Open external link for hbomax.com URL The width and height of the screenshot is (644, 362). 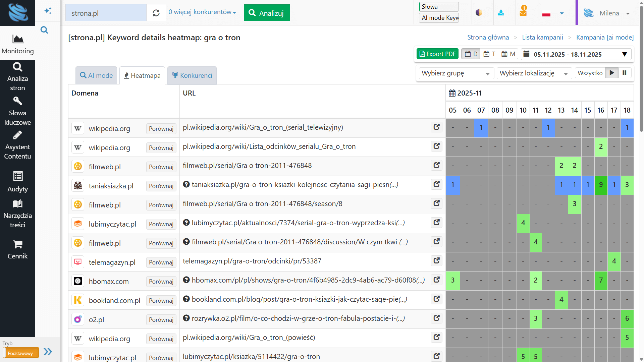coord(436,280)
